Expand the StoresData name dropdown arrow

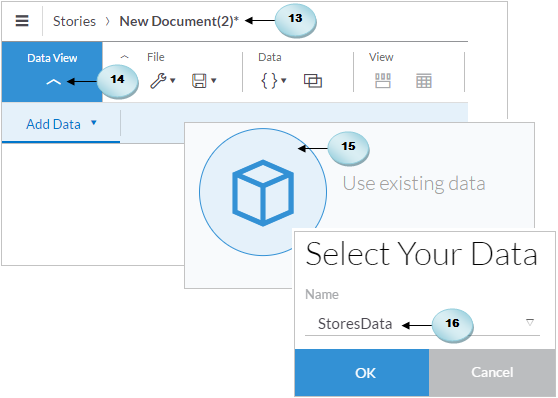[530, 323]
